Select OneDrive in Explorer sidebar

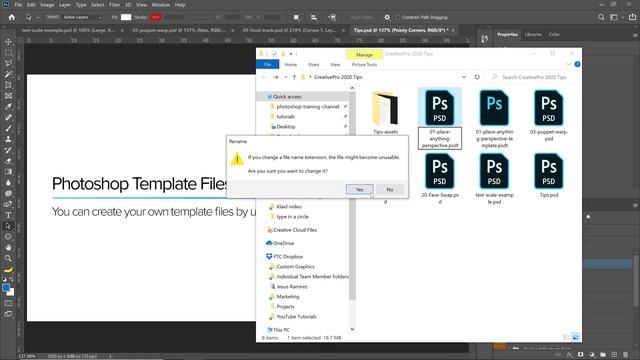[x=284, y=243]
